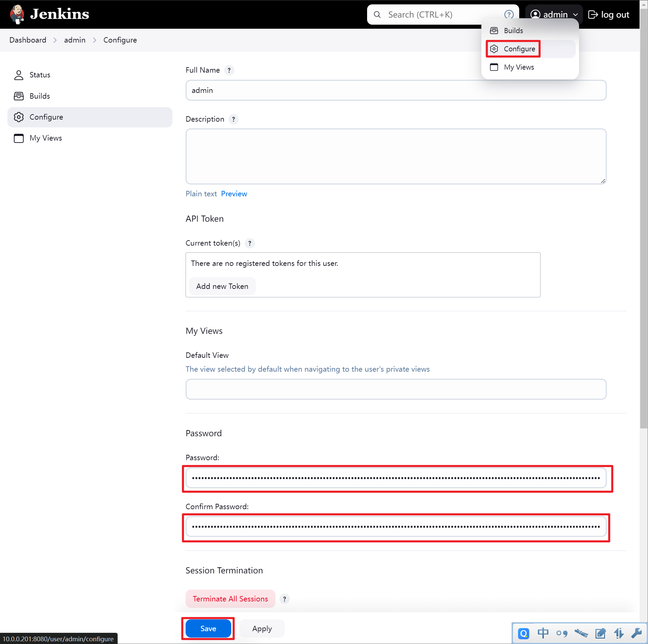Open Status in the sidebar
Image resolution: width=648 pixels, height=644 pixels.
point(90,75)
